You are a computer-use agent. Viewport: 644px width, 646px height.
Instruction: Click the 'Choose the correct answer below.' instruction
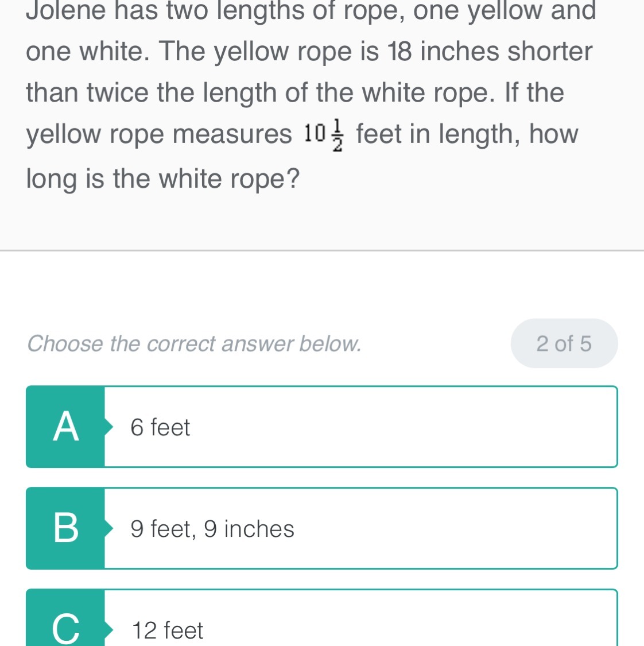(x=194, y=343)
